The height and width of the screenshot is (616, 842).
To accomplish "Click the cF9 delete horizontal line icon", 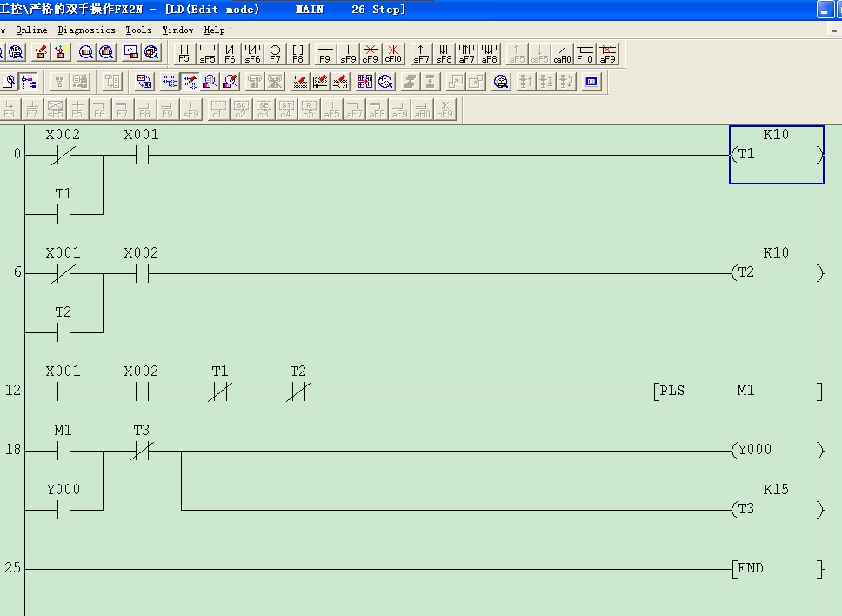I will click(x=371, y=54).
